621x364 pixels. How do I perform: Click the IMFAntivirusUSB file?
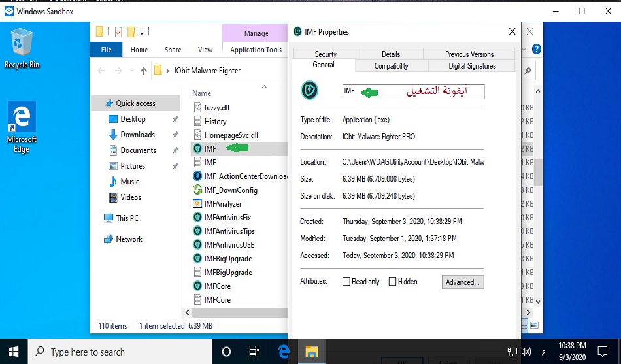[229, 244]
